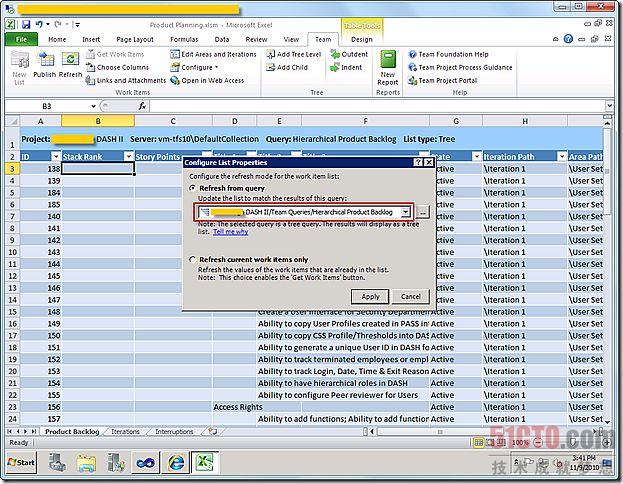This screenshot has width=623, height=484.
Task: Click the zoom out minus button
Action: (x=538, y=442)
